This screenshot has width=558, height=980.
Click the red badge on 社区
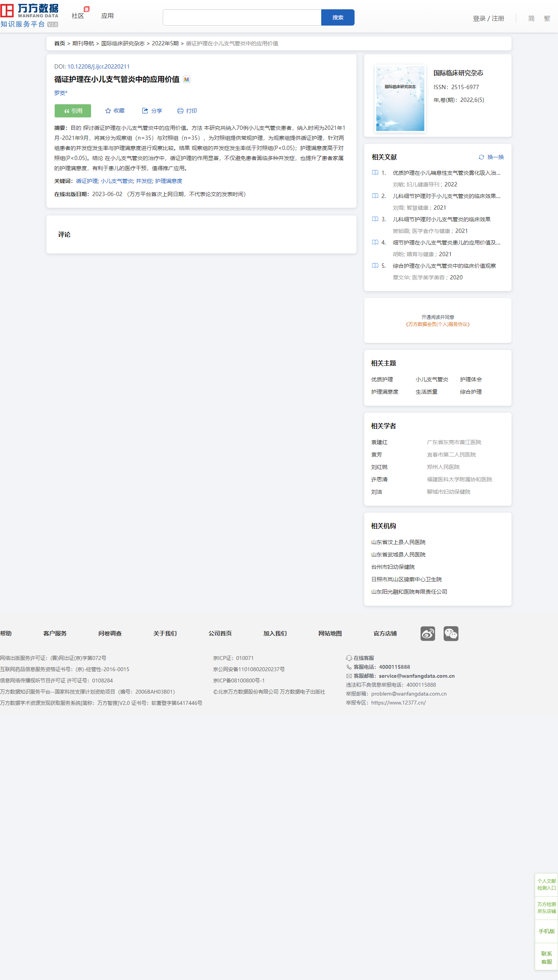click(x=87, y=9)
